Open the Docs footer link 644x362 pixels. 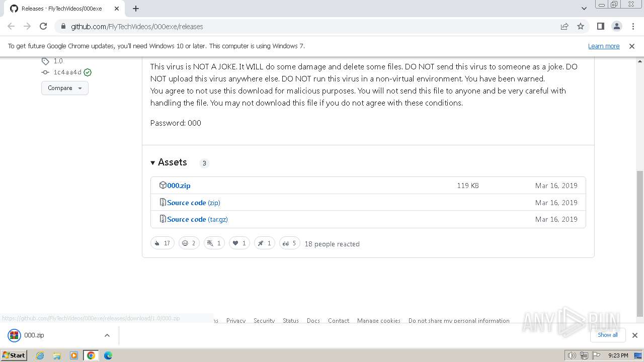pos(313,321)
